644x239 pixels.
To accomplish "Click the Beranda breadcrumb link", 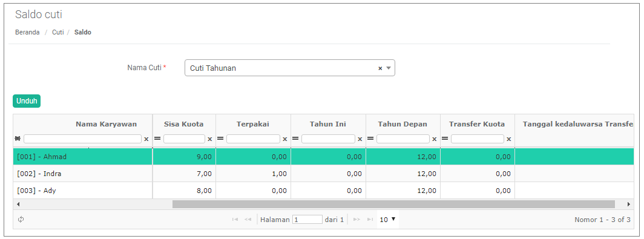I will 27,32.
